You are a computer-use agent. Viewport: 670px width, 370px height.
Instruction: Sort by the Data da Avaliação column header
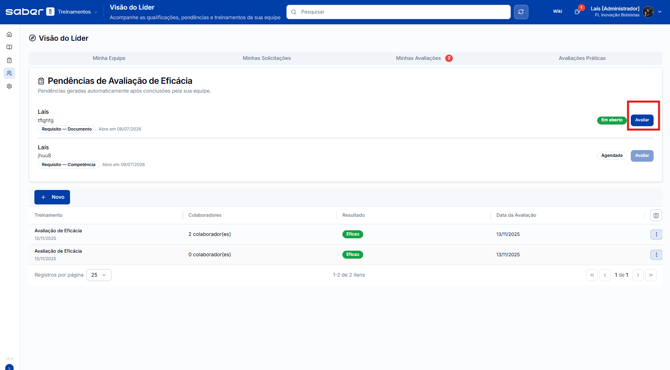(516, 215)
